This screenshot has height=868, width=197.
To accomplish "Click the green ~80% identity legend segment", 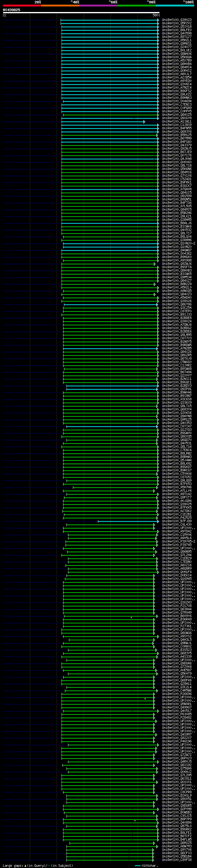I will 137,6.
